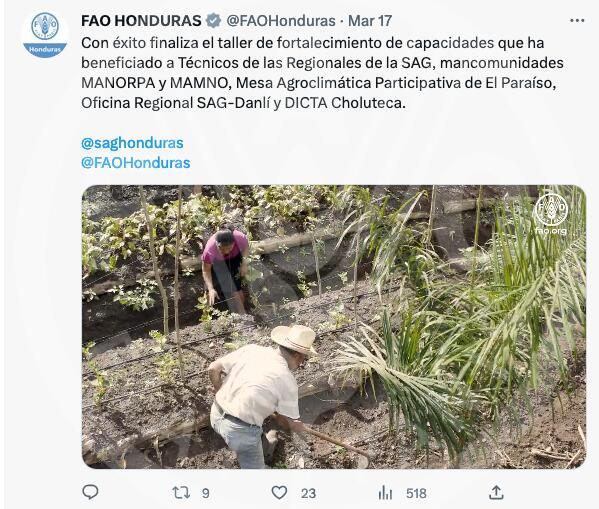Open the FAO HONDURAS display name

point(141,21)
